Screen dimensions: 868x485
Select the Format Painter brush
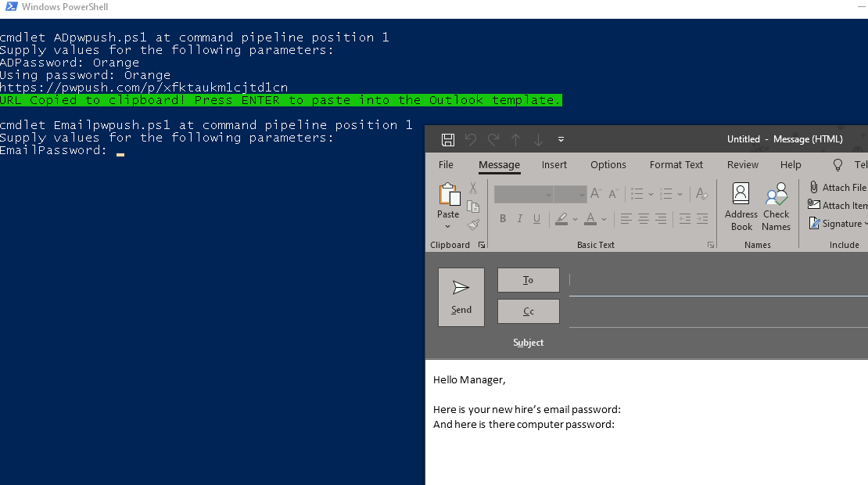click(473, 225)
